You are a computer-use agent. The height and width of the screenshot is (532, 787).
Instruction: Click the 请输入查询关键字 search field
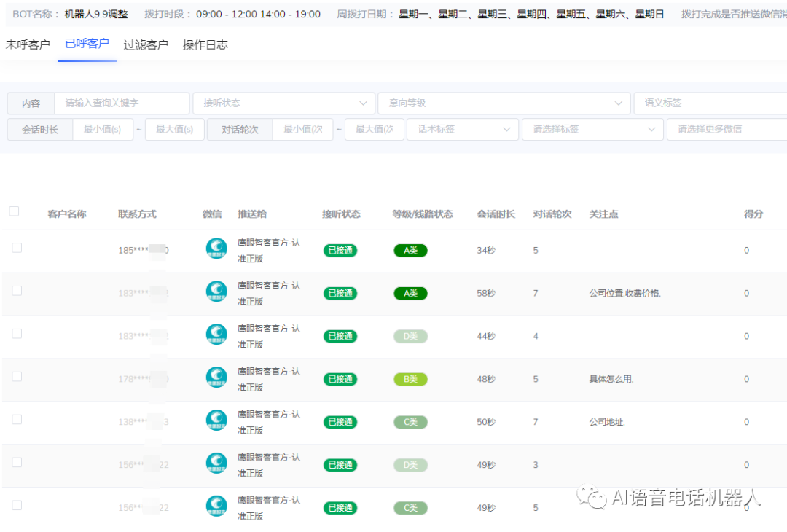click(x=120, y=103)
